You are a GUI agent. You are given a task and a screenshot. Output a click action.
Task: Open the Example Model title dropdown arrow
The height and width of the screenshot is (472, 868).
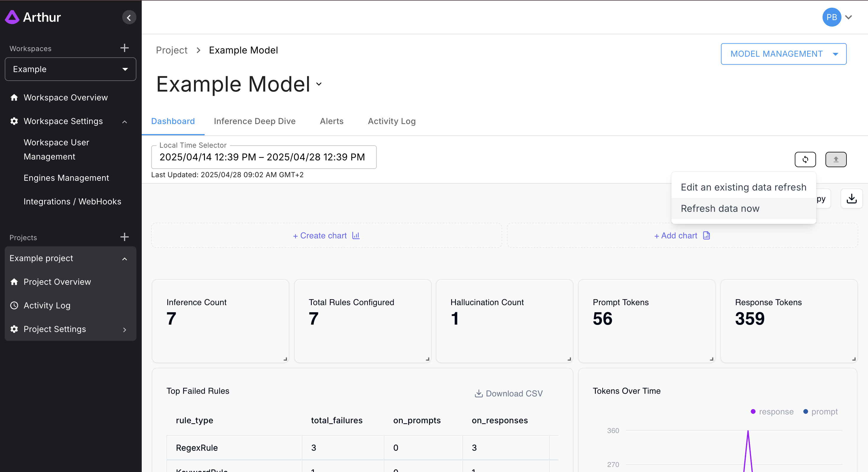(x=319, y=84)
